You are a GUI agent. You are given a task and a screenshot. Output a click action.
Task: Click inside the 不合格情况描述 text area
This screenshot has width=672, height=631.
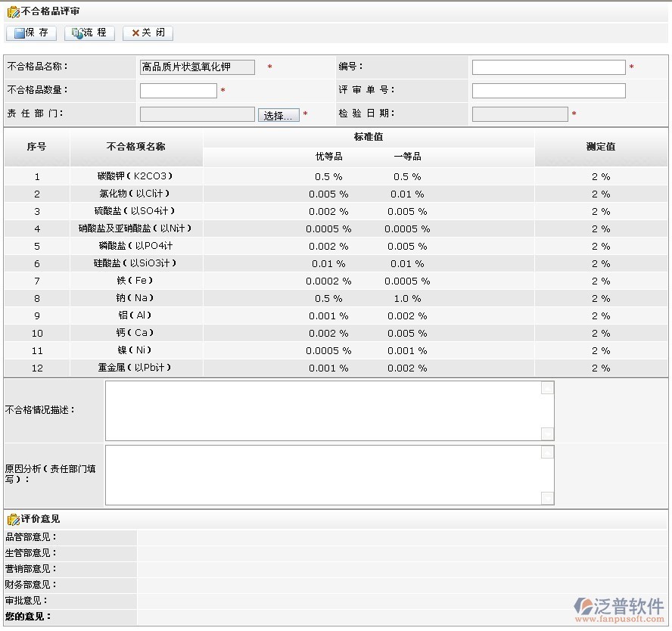[322, 410]
